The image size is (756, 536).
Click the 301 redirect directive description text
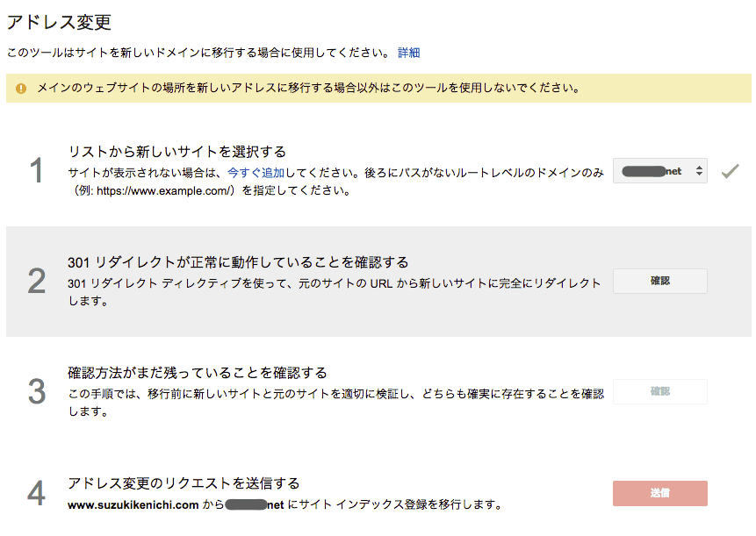coord(334,291)
